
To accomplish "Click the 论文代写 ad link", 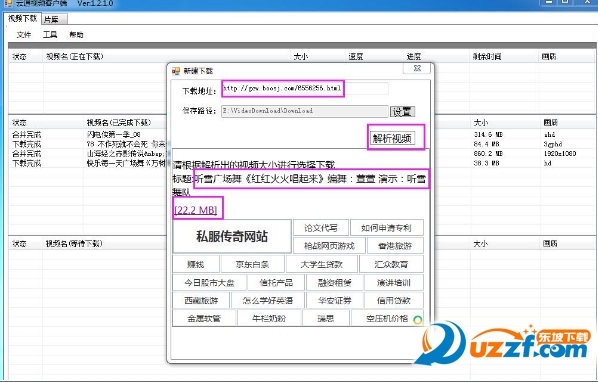I will click(321, 228).
